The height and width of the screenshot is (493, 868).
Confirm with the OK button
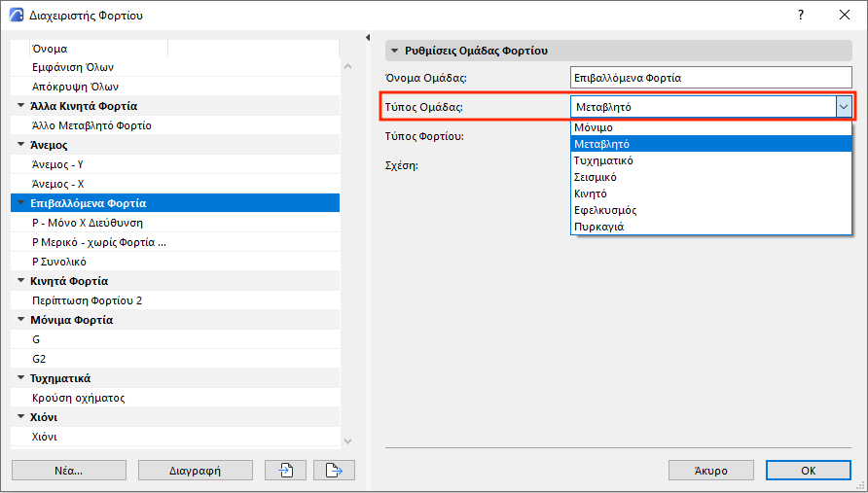808,471
